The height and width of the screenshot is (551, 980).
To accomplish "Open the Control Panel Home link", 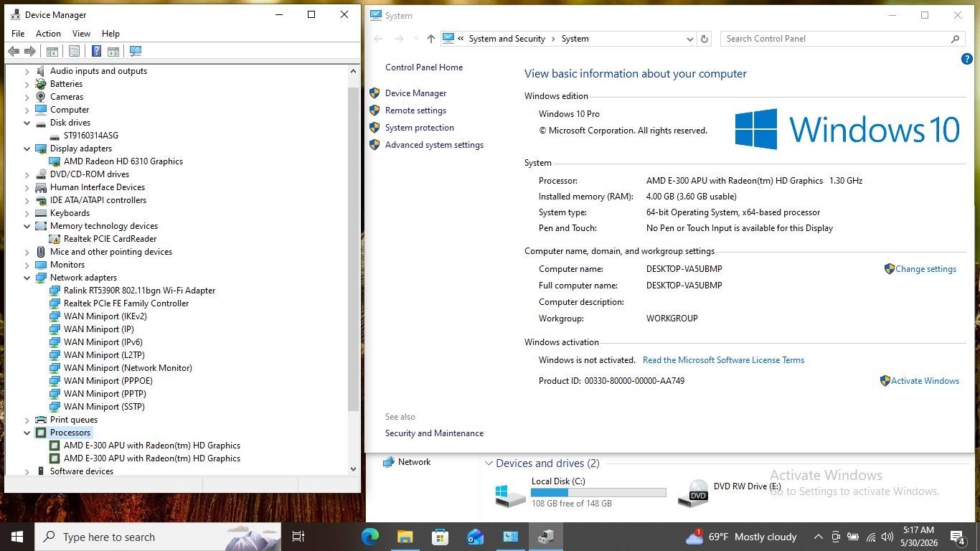I will coord(424,67).
